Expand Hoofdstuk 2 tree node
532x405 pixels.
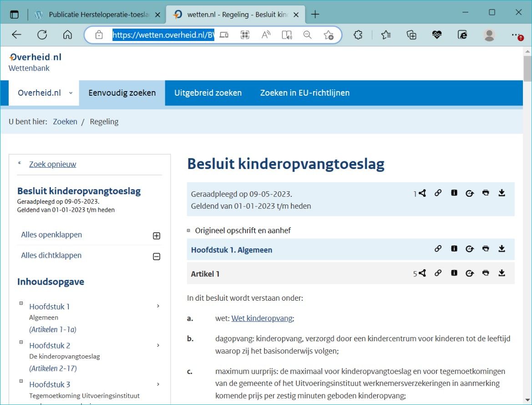click(x=21, y=342)
